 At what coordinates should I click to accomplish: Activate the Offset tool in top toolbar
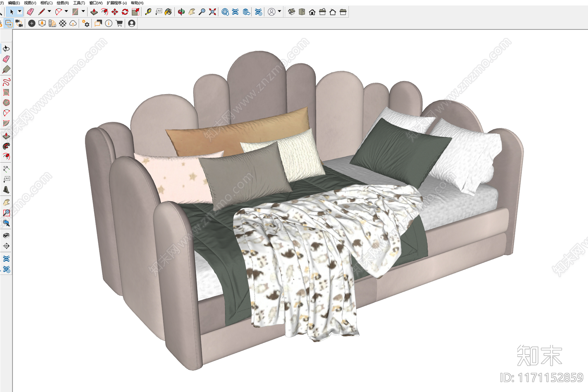(104, 12)
